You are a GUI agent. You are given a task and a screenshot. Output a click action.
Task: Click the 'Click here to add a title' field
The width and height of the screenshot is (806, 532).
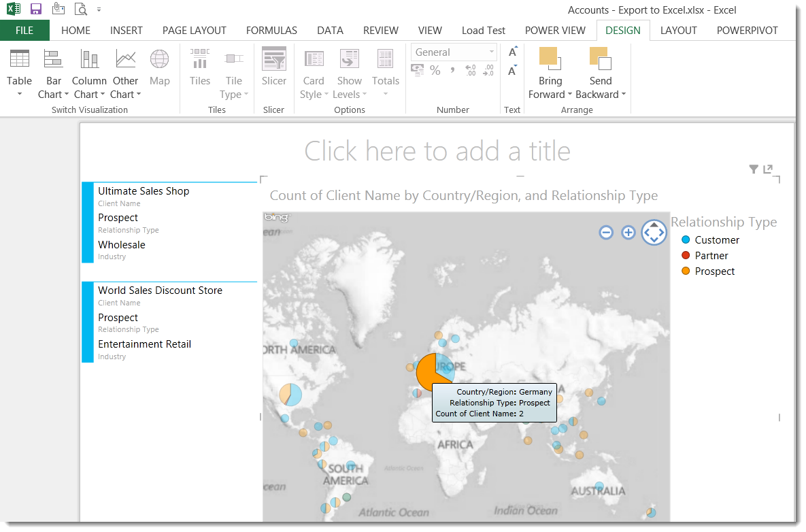click(x=437, y=151)
